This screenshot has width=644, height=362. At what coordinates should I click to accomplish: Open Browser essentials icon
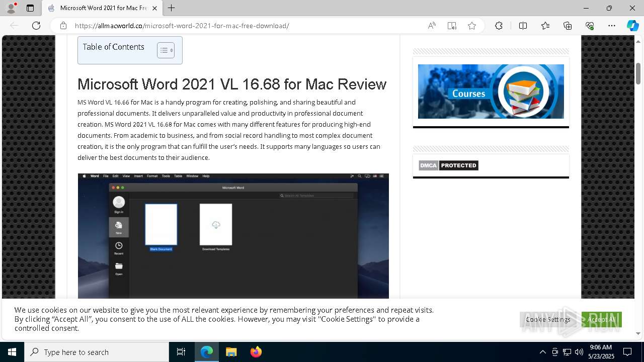[590, 26]
